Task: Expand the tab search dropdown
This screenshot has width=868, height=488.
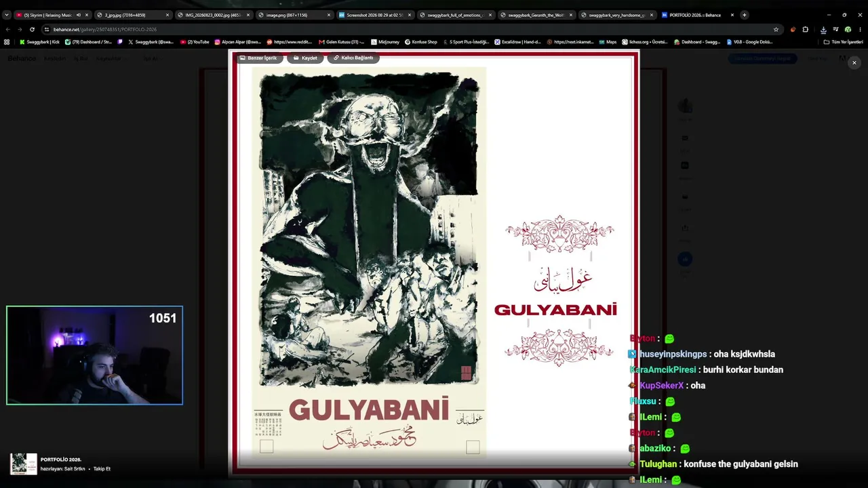Action: (7, 15)
